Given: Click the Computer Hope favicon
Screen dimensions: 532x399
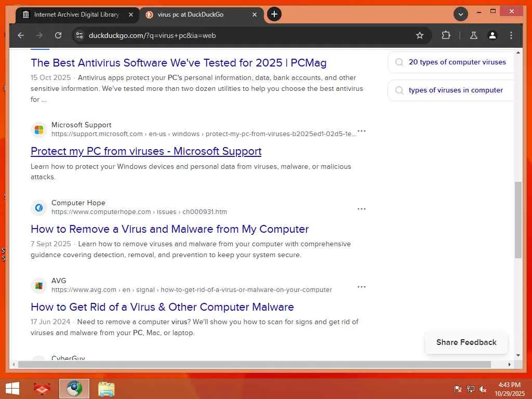Looking at the screenshot, I should 38,207.
